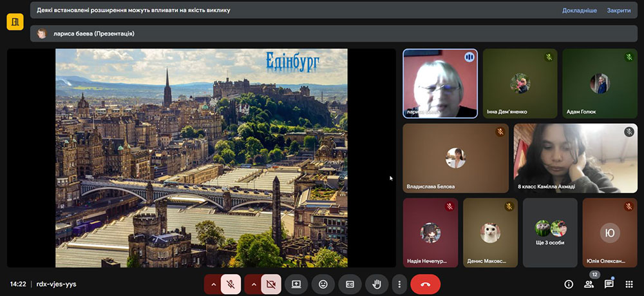The height and width of the screenshot is (296, 644).
Task: Click the Present screen icon
Action: 296,284
